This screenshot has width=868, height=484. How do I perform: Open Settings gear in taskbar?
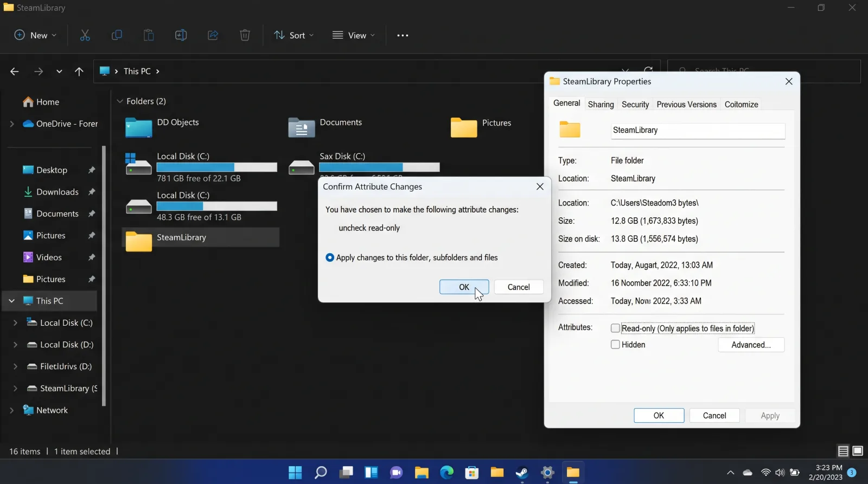click(x=547, y=473)
